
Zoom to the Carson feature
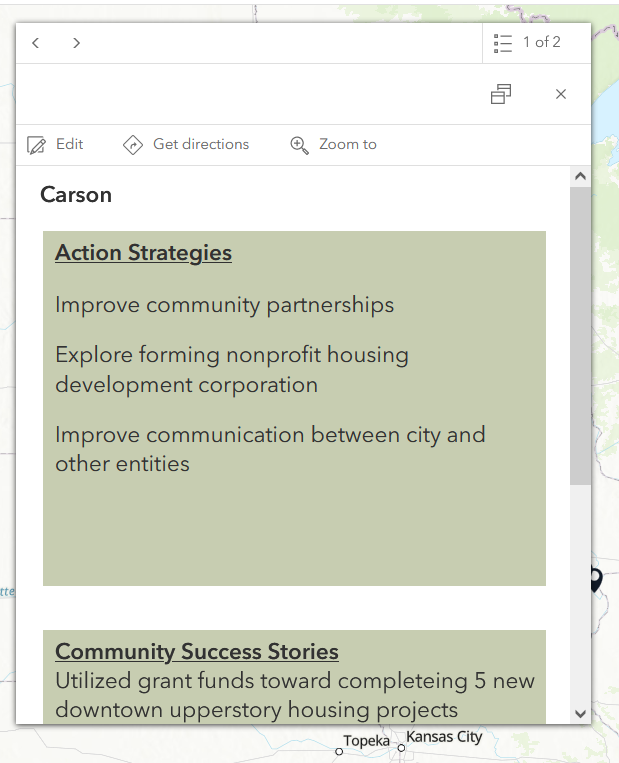333,145
